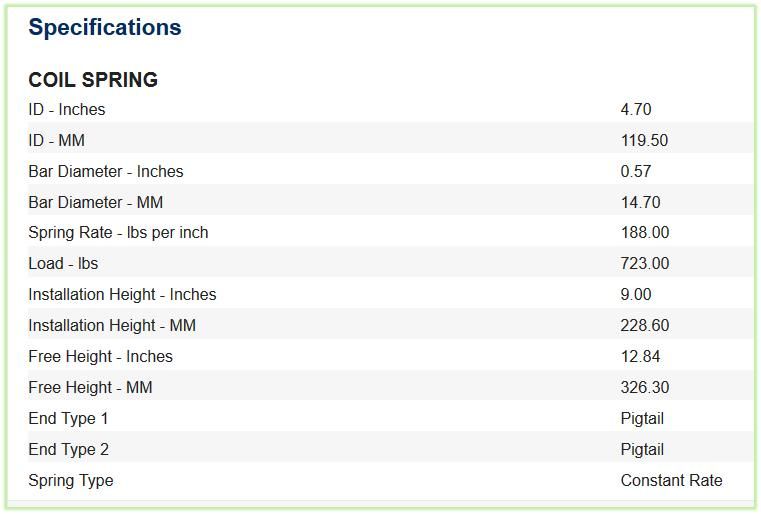Click the Bar Diameter - Inches label
This screenshot has width=761, height=514.
point(106,171)
